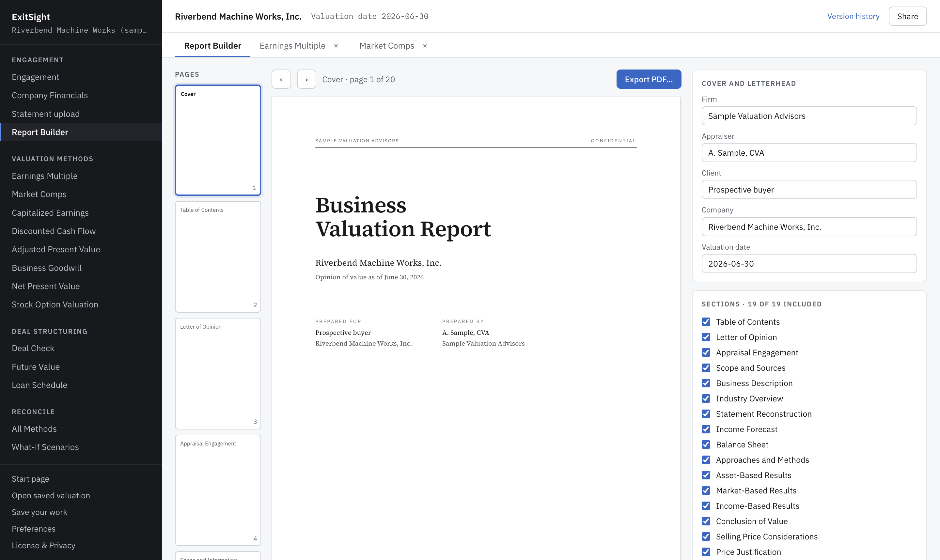Toggle Asset-Based Results checkbox

coord(706,475)
